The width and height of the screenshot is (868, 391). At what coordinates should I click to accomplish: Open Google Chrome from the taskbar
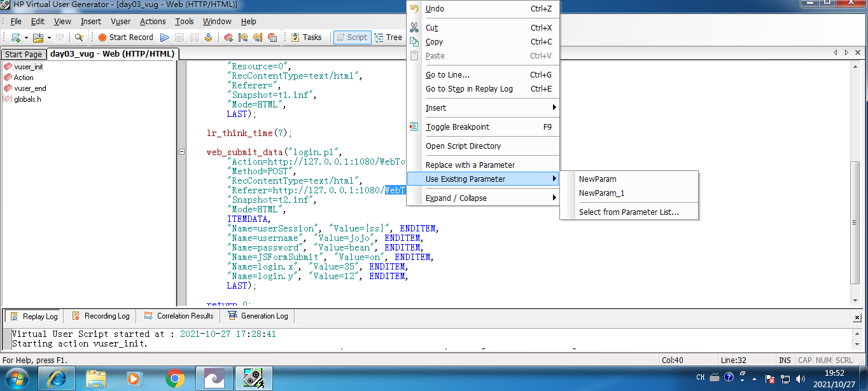click(174, 378)
